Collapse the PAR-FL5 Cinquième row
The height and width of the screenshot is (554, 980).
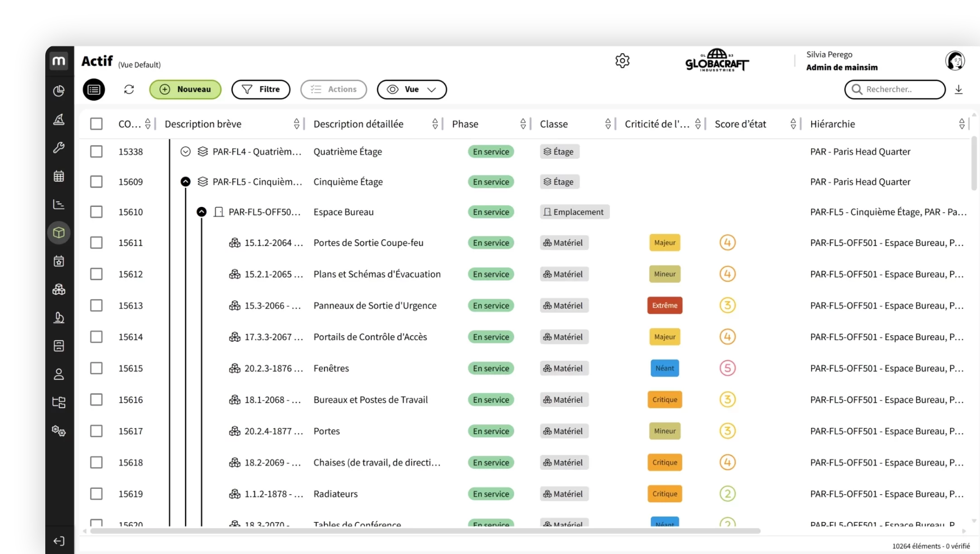pos(185,181)
